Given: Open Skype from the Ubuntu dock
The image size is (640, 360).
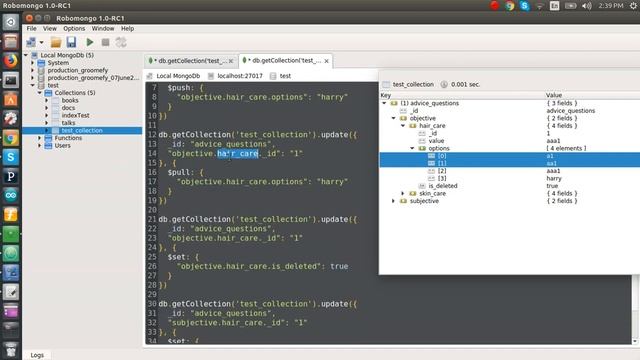Looking at the screenshot, I should (11, 157).
